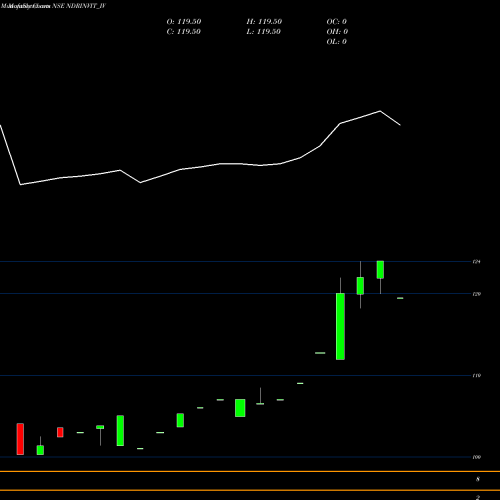Click the 110 price axis label
The height and width of the screenshot is (500, 500).
point(477,376)
